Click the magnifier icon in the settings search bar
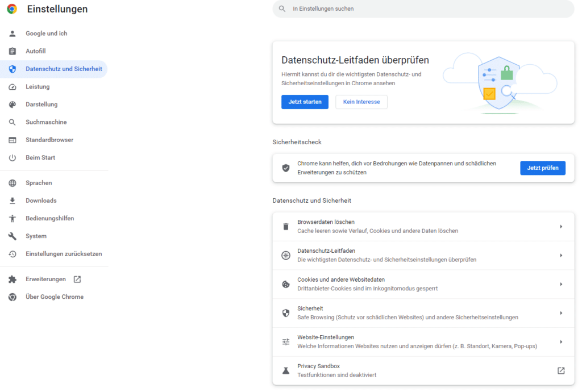The width and height of the screenshot is (582, 392). click(282, 9)
